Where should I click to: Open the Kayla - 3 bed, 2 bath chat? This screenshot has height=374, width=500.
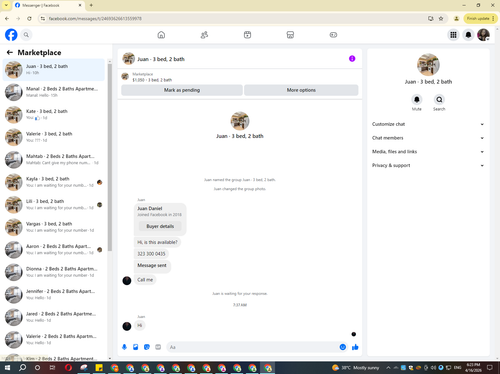(x=54, y=182)
